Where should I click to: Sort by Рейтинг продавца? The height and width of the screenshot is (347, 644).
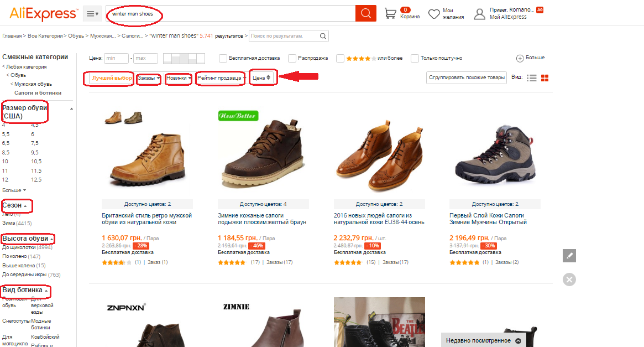[221, 78]
